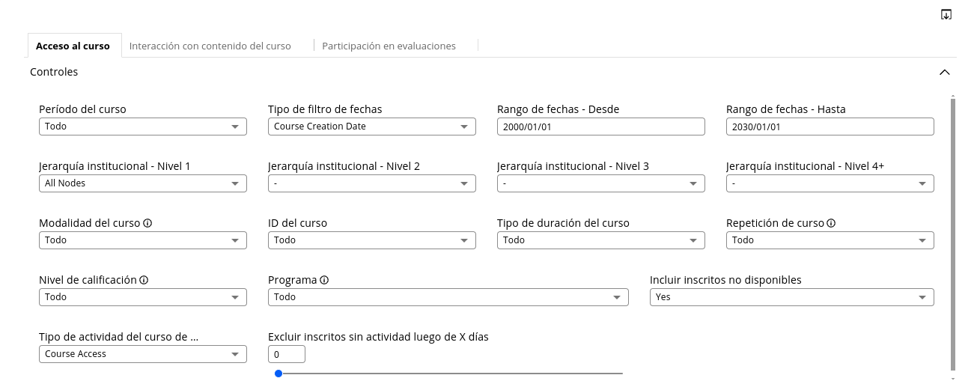Open Incluir inscritos no disponibles dropdown

click(x=792, y=297)
